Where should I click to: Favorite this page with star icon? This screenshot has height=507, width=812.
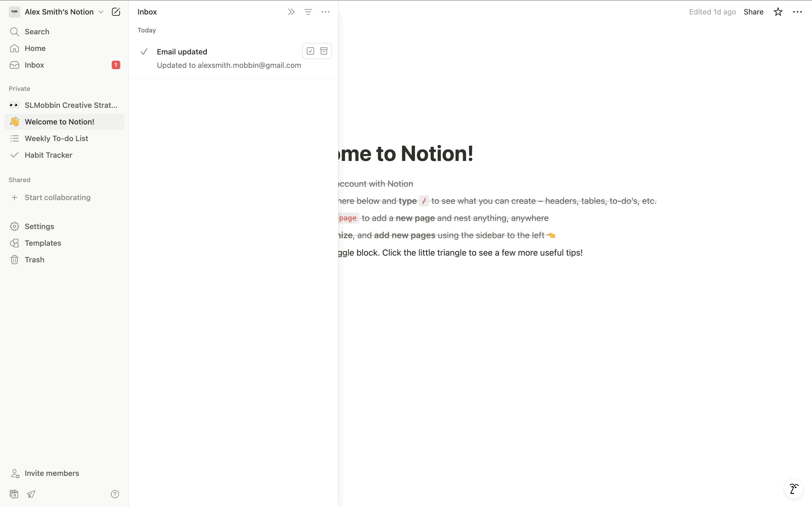pyautogui.click(x=778, y=12)
